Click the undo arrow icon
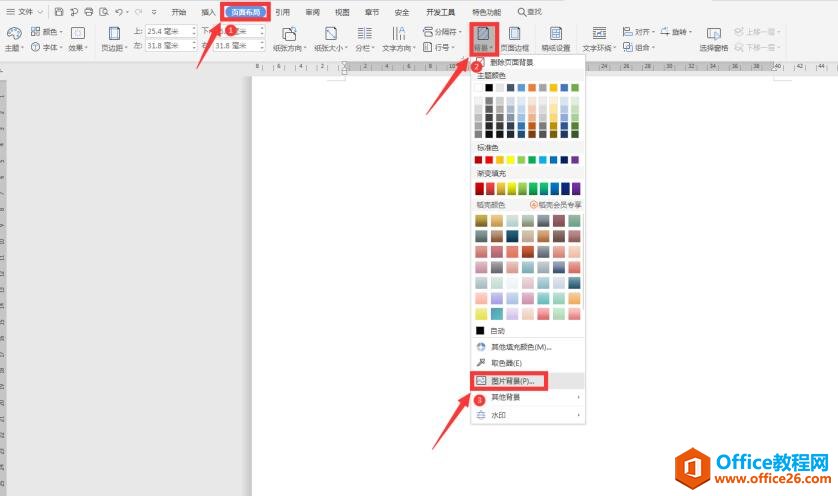This screenshot has height=496, width=838. 119,12
